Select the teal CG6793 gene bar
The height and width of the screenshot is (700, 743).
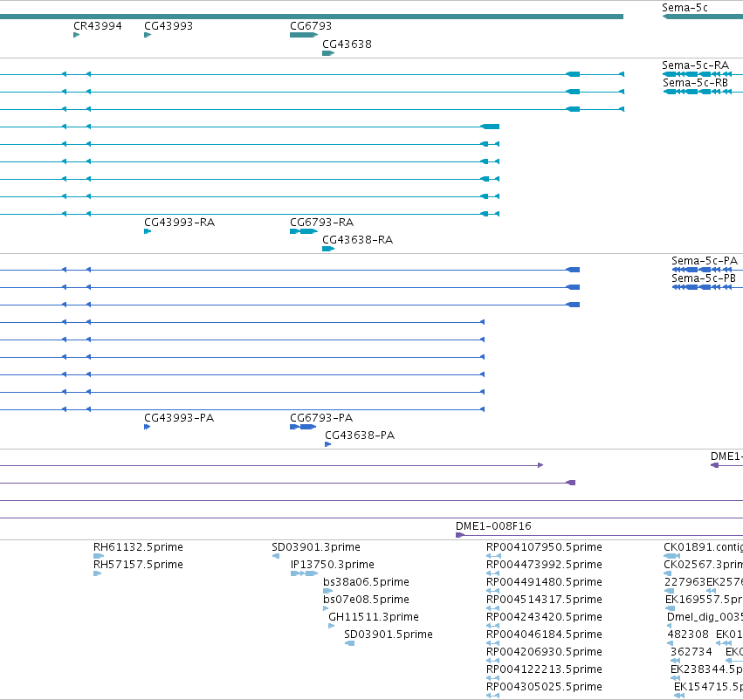(304, 35)
